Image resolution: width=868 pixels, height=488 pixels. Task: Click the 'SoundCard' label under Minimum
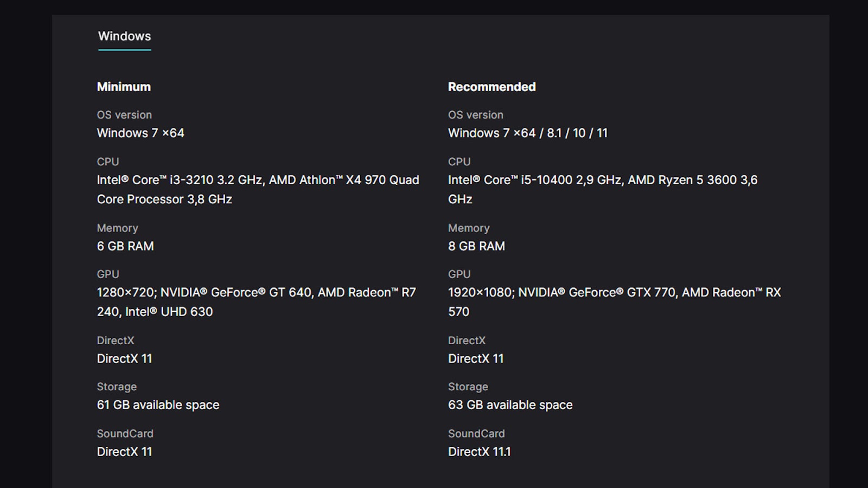coord(125,434)
